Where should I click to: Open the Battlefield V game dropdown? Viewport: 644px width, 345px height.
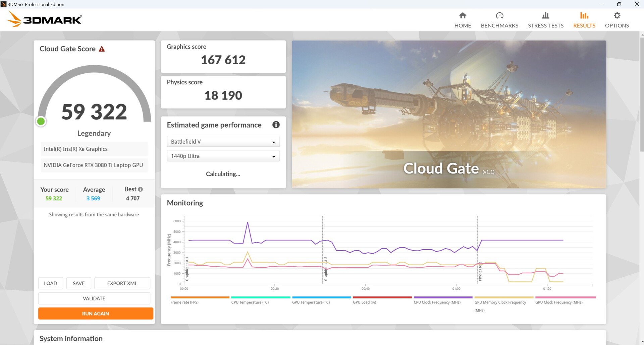[223, 142]
